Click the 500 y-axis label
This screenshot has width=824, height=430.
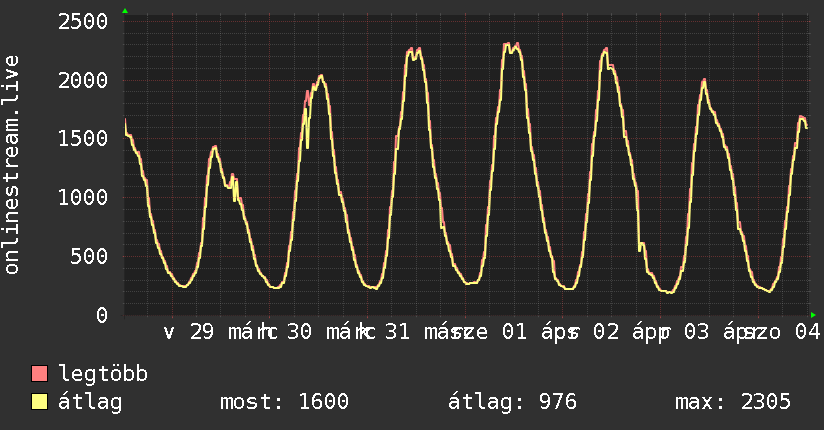[x=90, y=256]
